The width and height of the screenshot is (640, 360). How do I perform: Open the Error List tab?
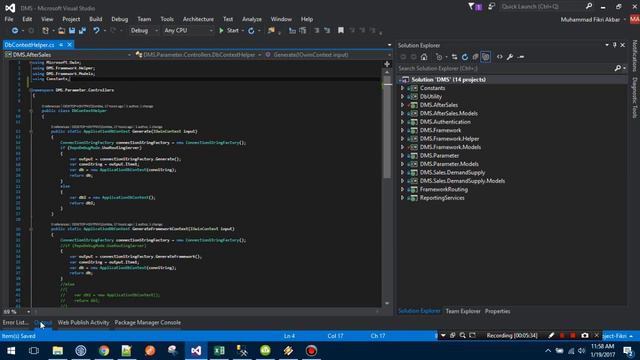pos(15,322)
